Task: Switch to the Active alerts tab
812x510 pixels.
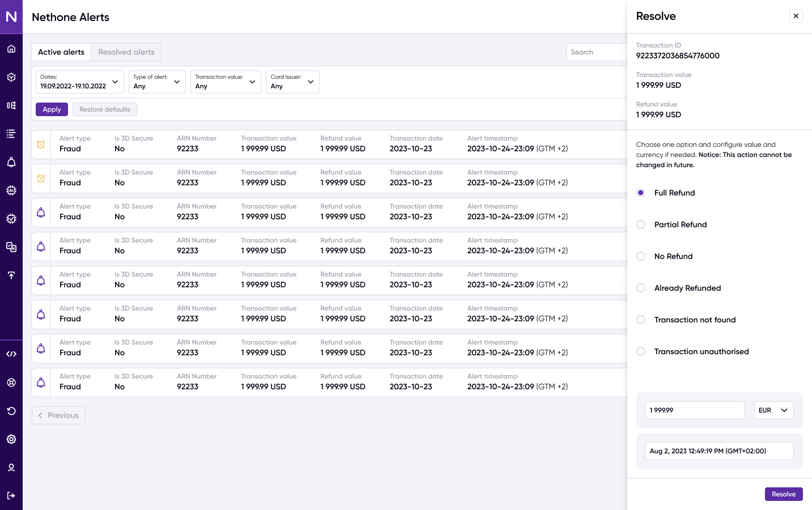Action: (x=61, y=52)
